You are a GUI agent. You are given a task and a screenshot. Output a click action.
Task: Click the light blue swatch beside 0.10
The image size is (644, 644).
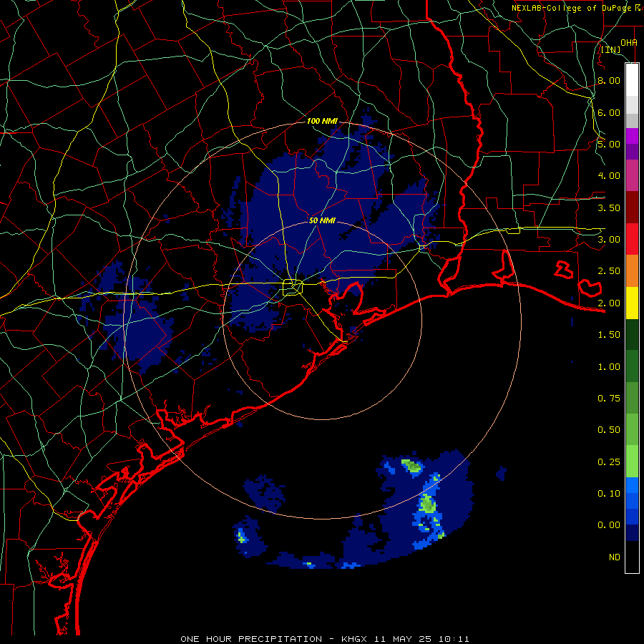point(632,485)
